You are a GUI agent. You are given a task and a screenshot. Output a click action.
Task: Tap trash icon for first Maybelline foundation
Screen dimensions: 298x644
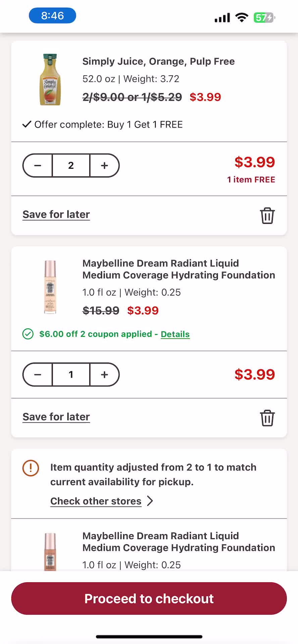click(x=267, y=418)
